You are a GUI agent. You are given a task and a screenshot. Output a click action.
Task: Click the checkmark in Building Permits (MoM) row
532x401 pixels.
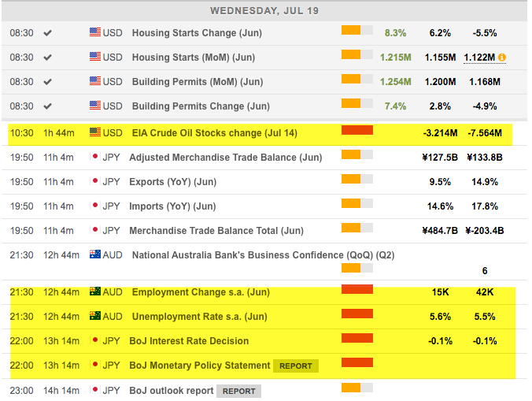[47, 82]
